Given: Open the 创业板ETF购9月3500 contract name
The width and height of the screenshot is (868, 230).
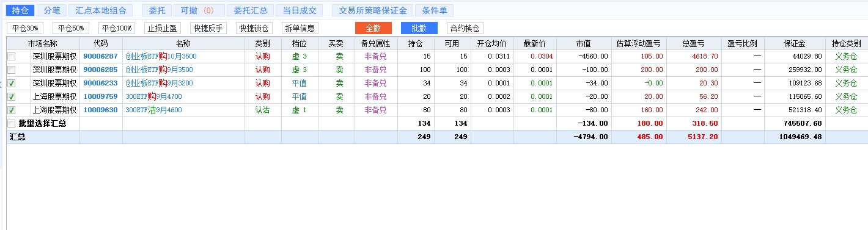Looking at the screenshot, I should click(x=159, y=70).
